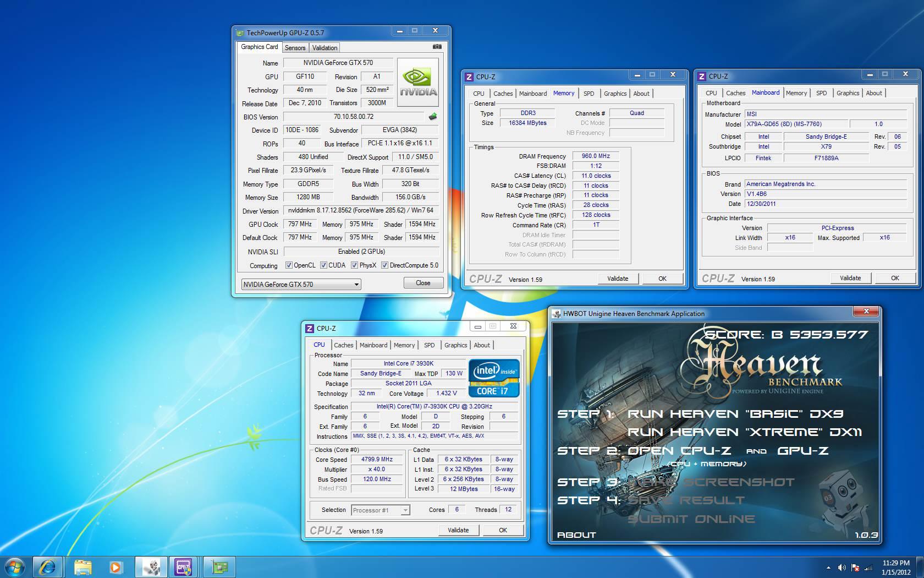924x578 pixels.
Task: Open Windows Media Player from taskbar
Action: pyautogui.click(x=116, y=567)
